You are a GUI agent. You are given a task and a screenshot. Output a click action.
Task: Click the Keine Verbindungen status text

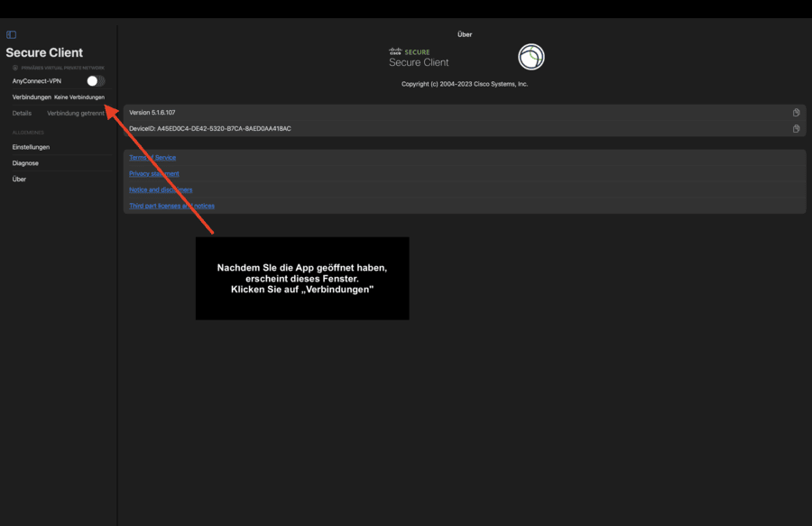pyautogui.click(x=79, y=97)
